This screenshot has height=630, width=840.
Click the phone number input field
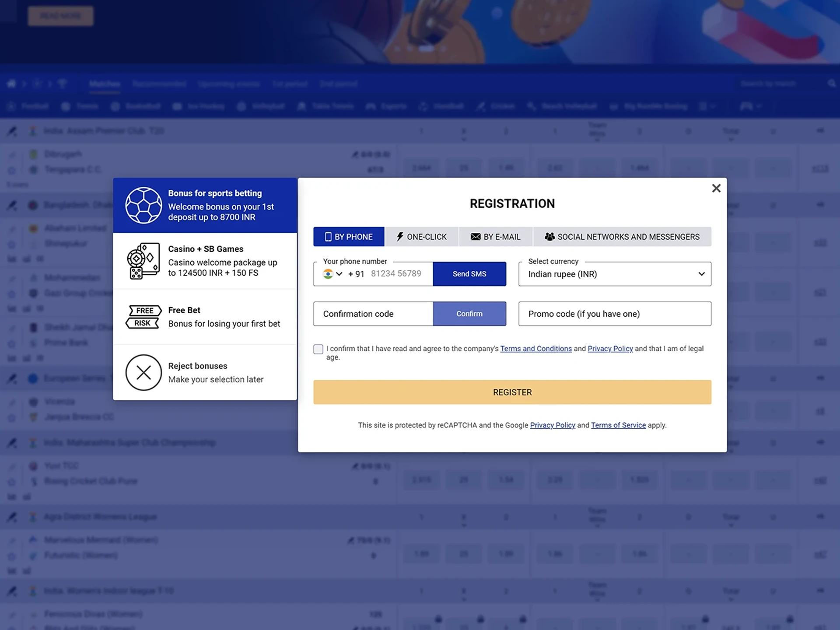click(396, 274)
